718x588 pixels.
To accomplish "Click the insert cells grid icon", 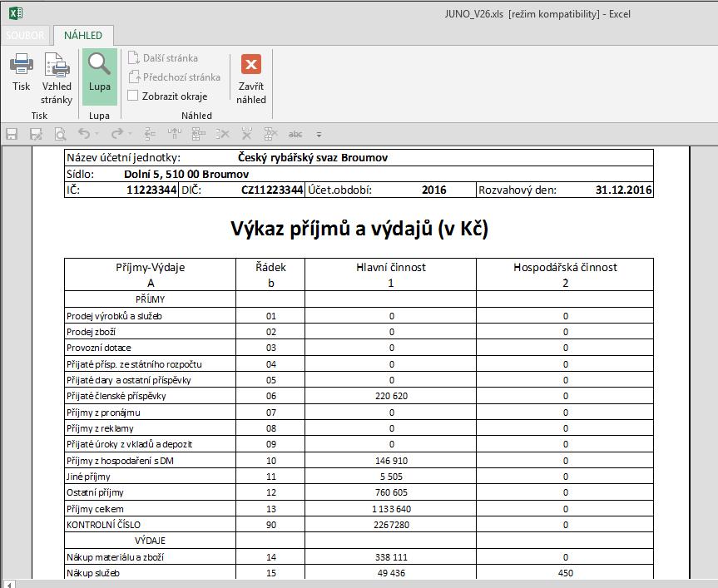I will coord(198,134).
